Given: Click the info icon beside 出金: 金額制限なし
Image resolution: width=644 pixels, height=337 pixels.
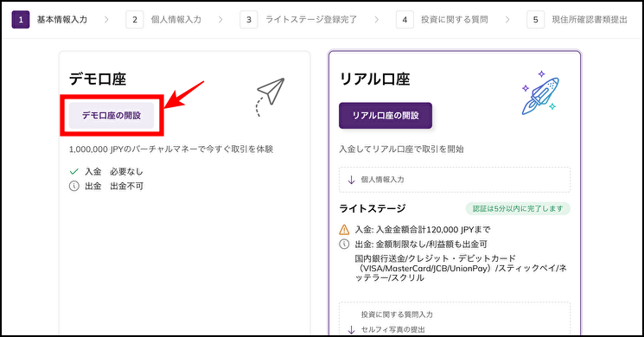Looking at the screenshot, I should point(344,245).
